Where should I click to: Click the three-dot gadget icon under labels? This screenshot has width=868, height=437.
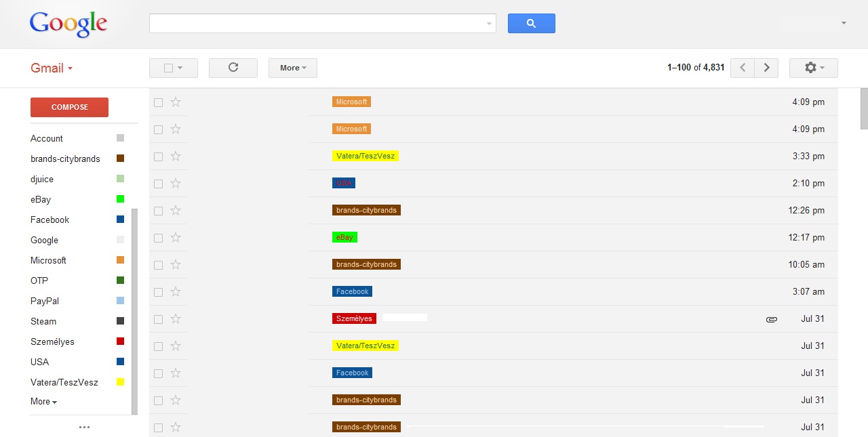tap(84, 428)
